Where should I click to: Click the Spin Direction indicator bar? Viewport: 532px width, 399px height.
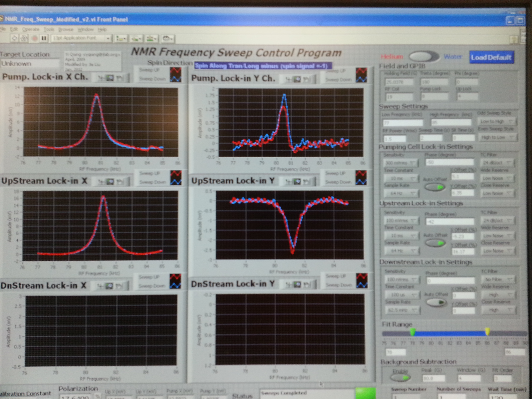[x=263, y=66]
